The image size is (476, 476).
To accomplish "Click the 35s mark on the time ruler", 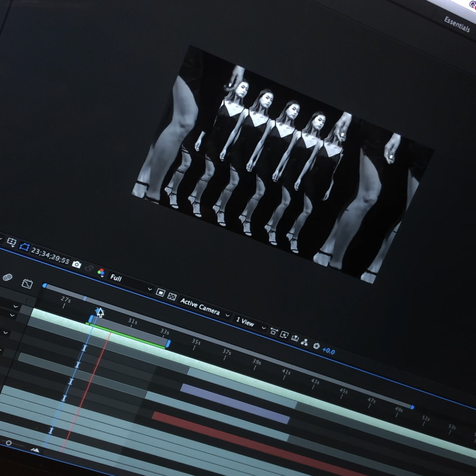I will [x=196, y=343].
